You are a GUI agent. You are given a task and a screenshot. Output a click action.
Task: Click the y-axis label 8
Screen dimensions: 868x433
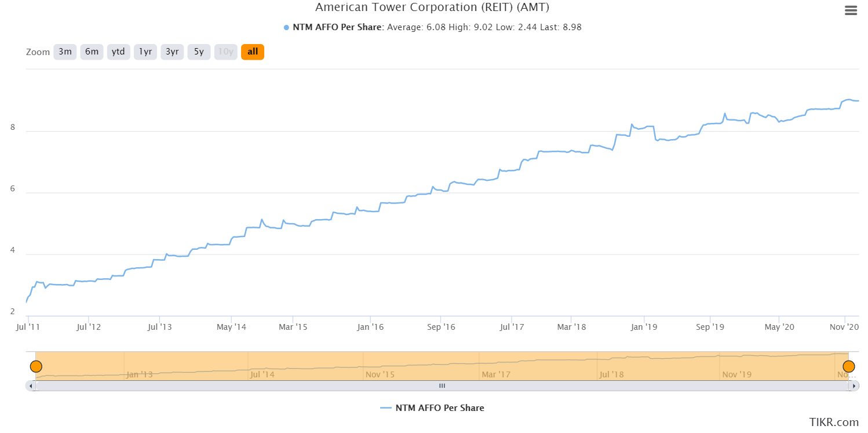coord(13,128)
